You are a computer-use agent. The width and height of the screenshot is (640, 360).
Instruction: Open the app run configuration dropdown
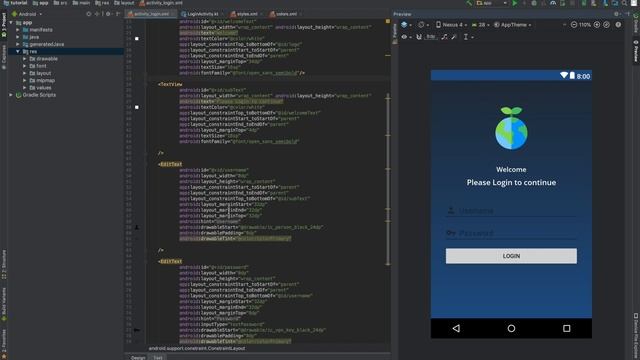point(491,3)
